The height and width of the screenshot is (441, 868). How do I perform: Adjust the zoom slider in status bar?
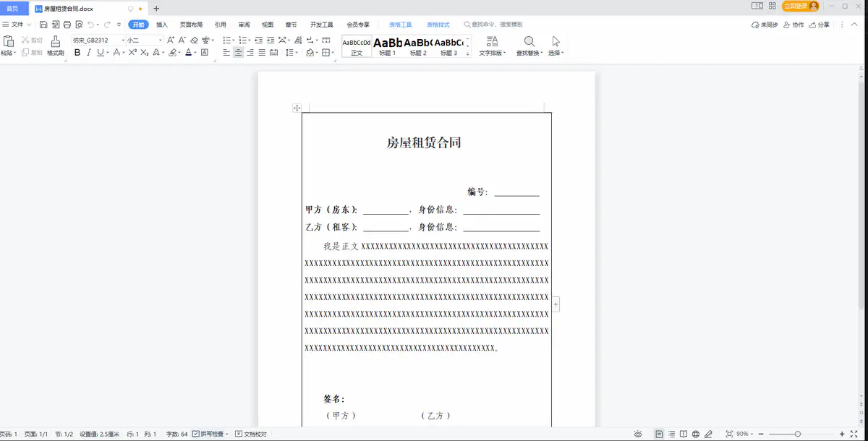click(797, 434)
